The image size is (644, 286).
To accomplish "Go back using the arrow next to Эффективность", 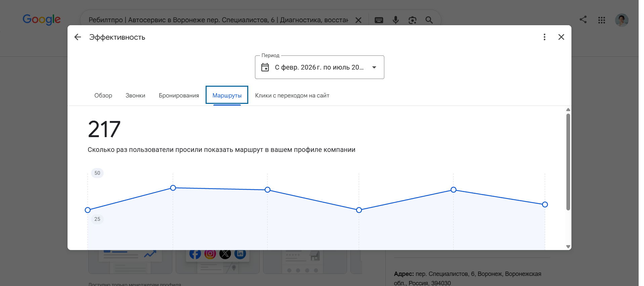I will tap(78, 37).
